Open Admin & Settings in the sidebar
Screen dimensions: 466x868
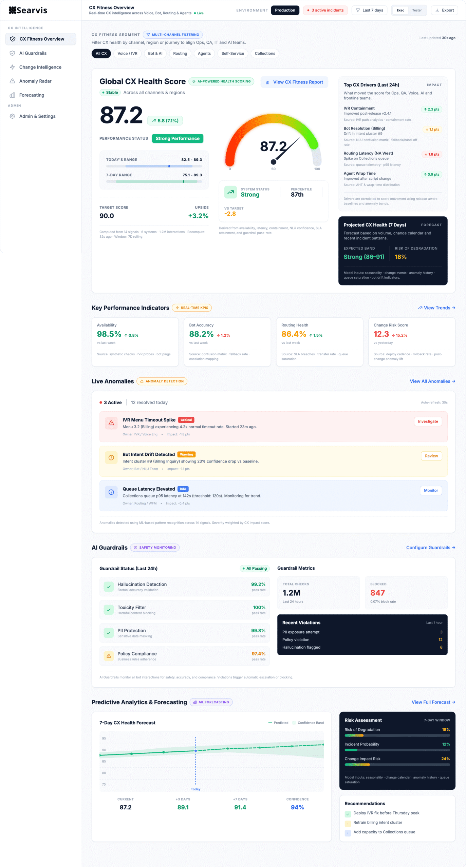click(41, 116)
